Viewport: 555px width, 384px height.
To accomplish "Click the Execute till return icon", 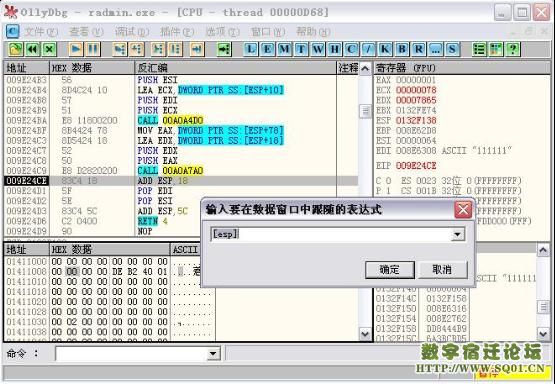I will pyautogui.click(x=197, y=49).
